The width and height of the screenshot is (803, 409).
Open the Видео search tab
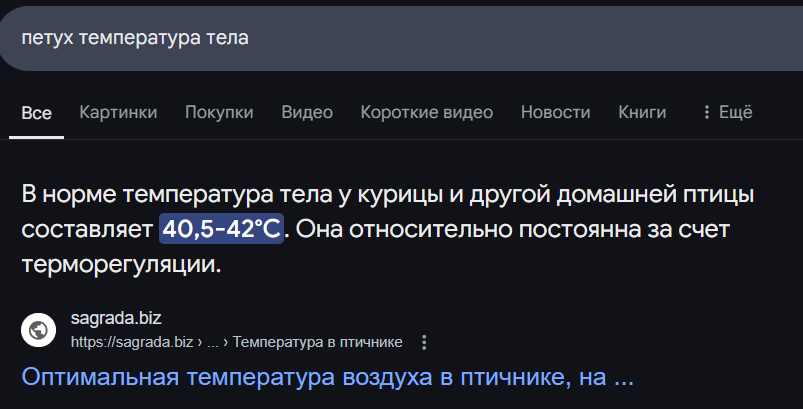[x=307, y=112]
